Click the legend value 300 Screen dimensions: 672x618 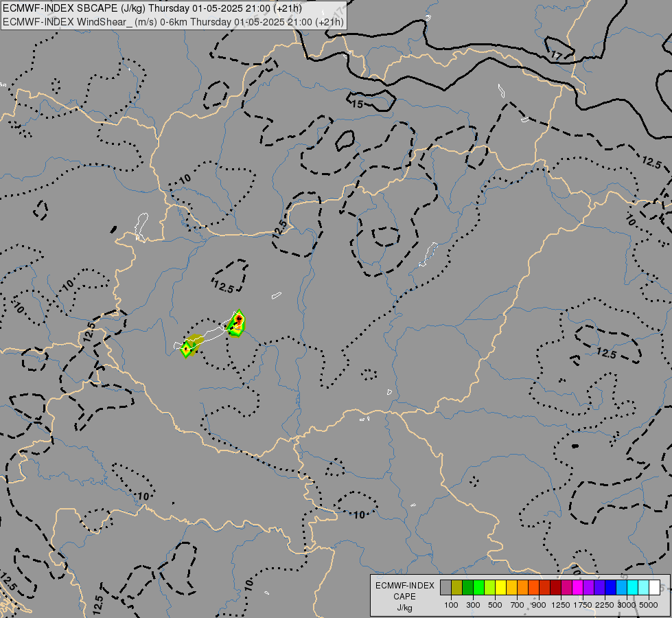pos(473,605)
